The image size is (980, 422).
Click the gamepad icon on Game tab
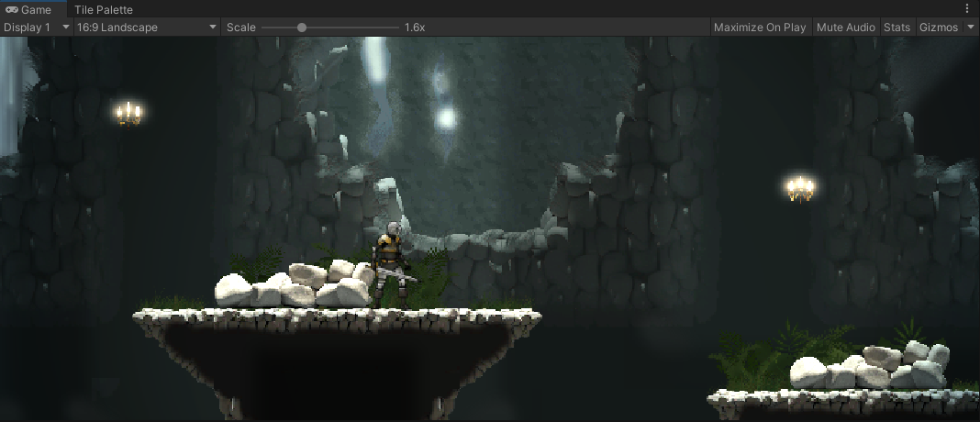coord(12,9)
